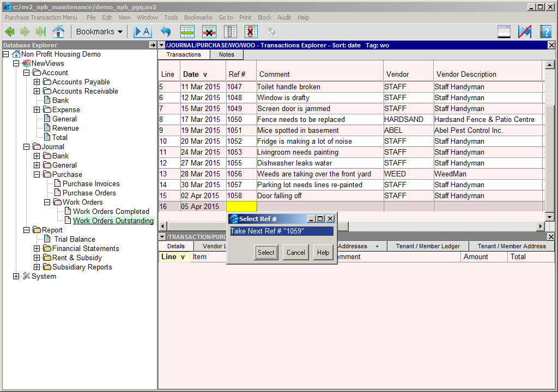The image size is (558, 392).
Task: Open the Bookmarks toolbar dropdown
Action: (x=99, y=32)
